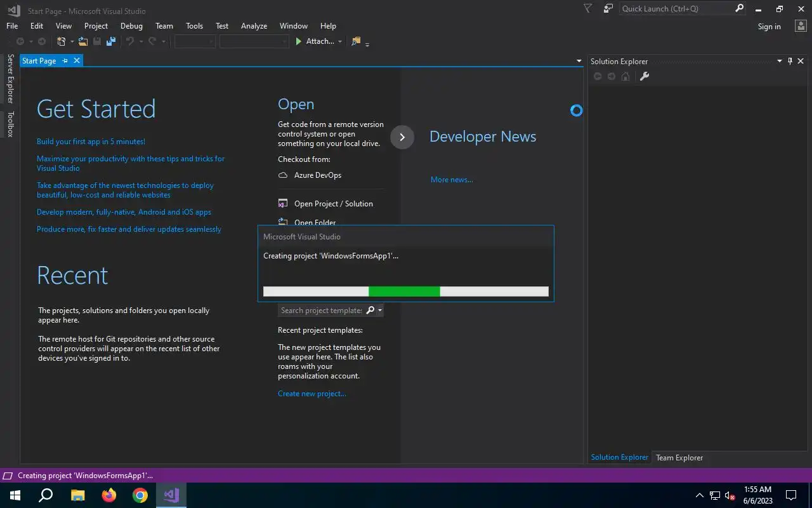Click the Create new project link
Screen dimensions: 812x508
(312, 394)
